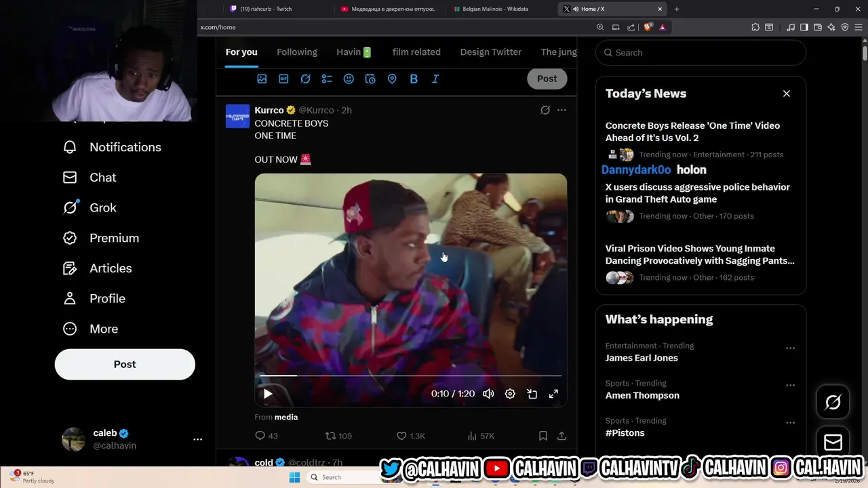The image size is (868, 488).
Task: Open a new browser tab
Action: (676, 9)
